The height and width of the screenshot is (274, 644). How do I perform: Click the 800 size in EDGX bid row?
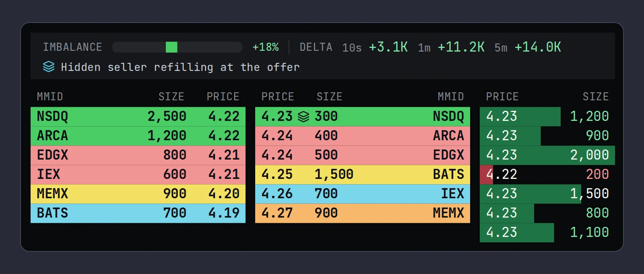(x=175, y=155)
